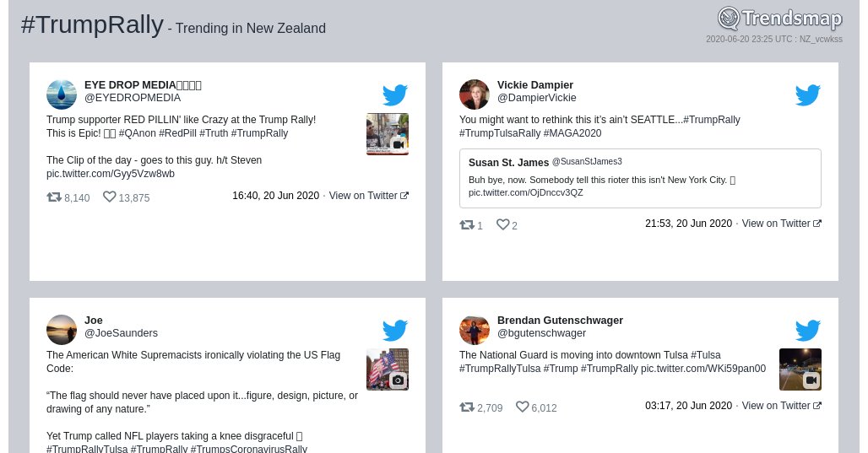Click the Vickie Dampier display name
The height and width of the screenshot is (453, 868).
click(x=534, y=85)
